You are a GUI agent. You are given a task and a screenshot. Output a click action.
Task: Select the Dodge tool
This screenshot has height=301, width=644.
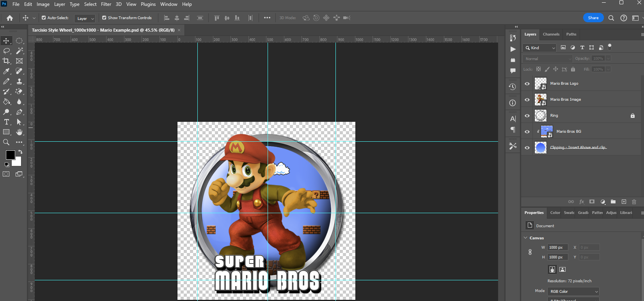coord(6,112)
